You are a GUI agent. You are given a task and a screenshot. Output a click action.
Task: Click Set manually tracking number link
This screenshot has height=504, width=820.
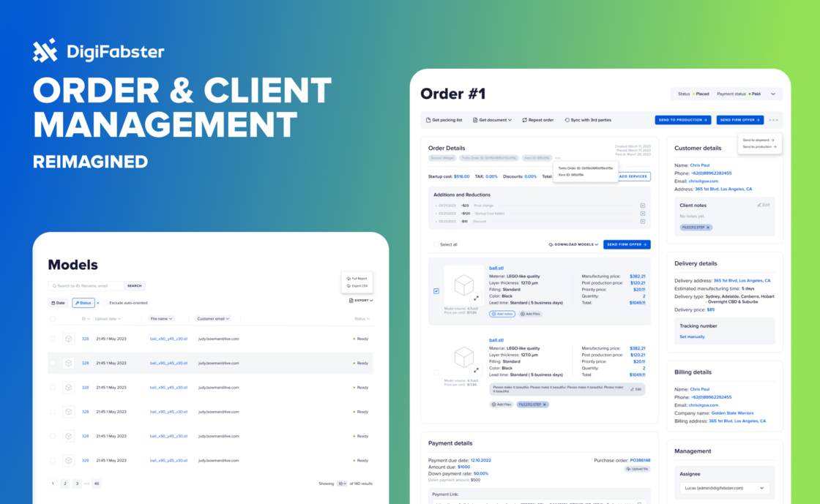coord(692,337)
